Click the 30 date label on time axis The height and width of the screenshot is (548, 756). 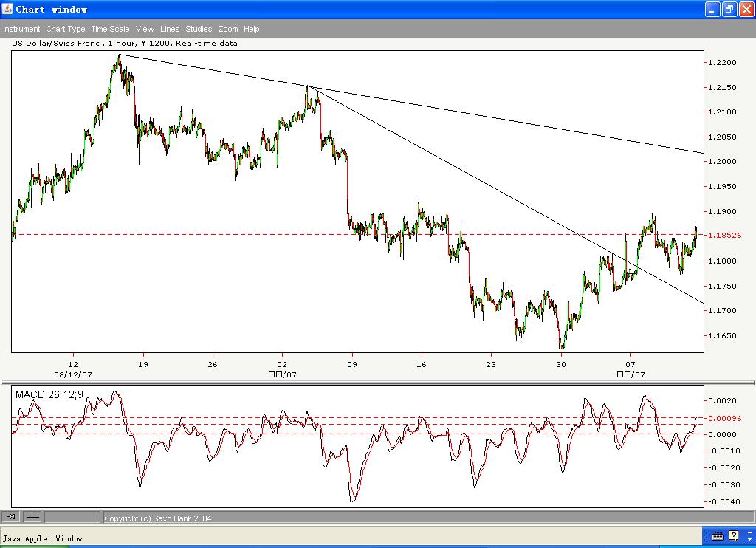561,364
